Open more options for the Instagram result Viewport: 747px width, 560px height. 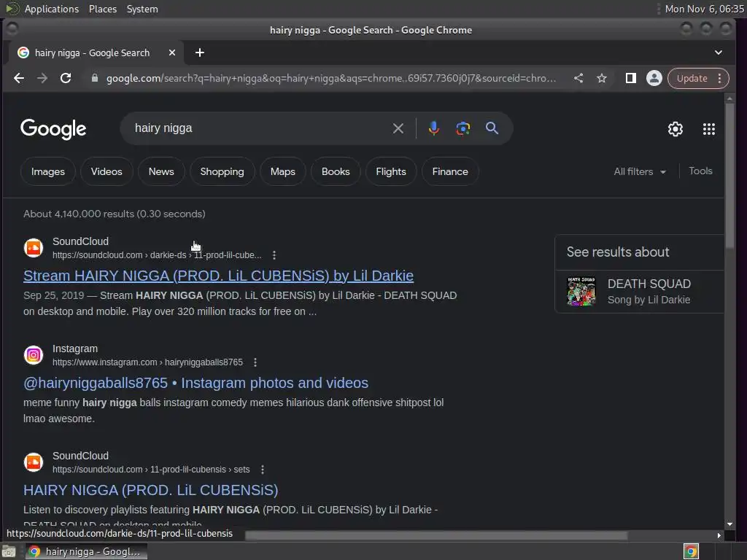tap(255, 362)
